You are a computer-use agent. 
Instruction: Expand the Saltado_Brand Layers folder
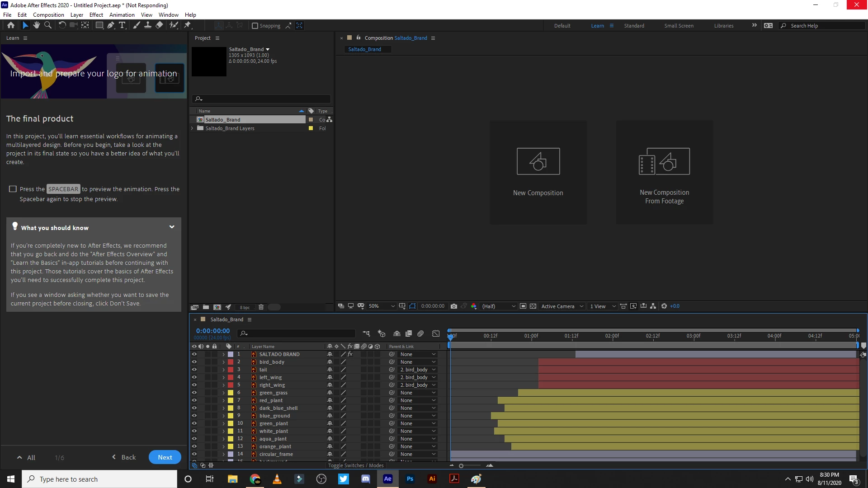193,128
